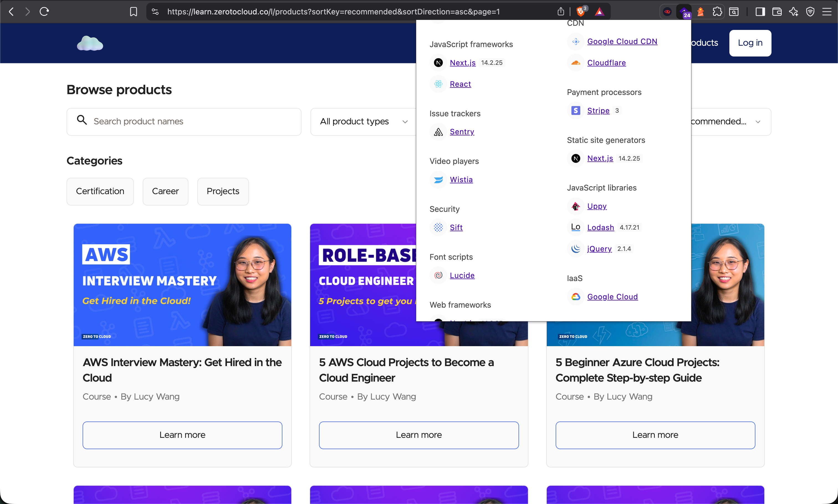The image size is (838, 504).
Task: Click the search magnifier icon
Action: (x=82, y=120)
